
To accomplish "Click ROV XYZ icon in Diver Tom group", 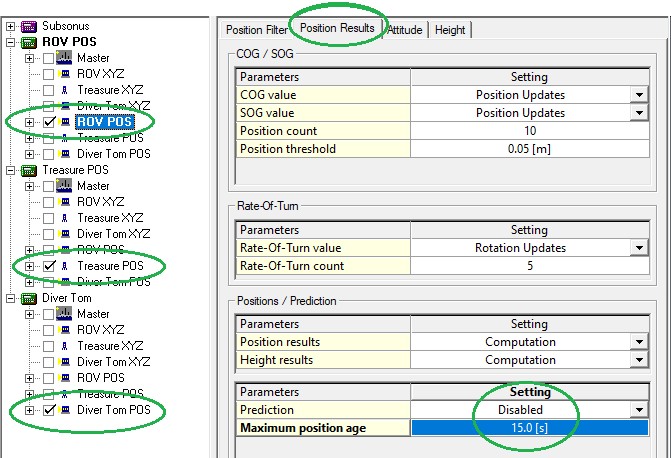I will pos(65,330).
